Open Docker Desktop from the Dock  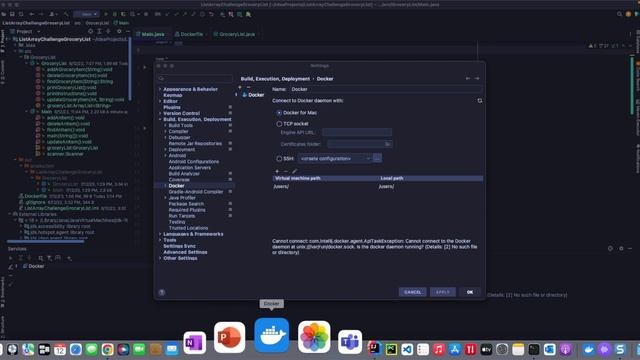click(271, 336)
